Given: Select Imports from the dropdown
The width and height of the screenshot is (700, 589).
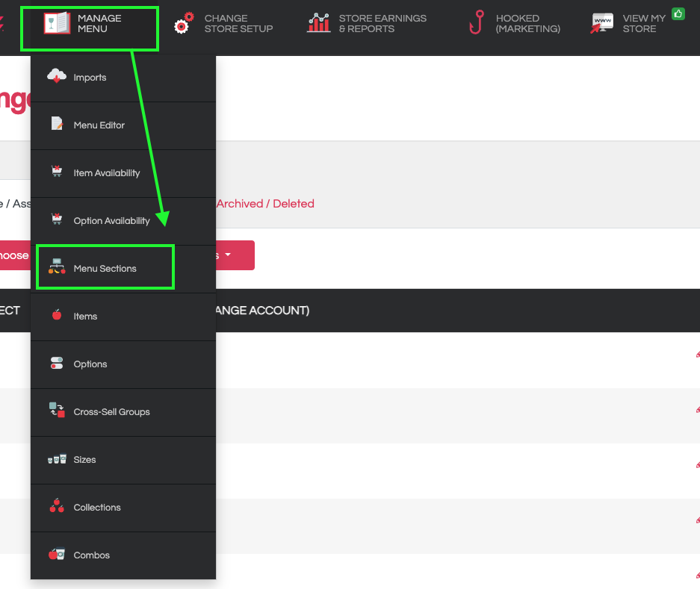Looking at the screenshot, I should click(x=123, y=78).
